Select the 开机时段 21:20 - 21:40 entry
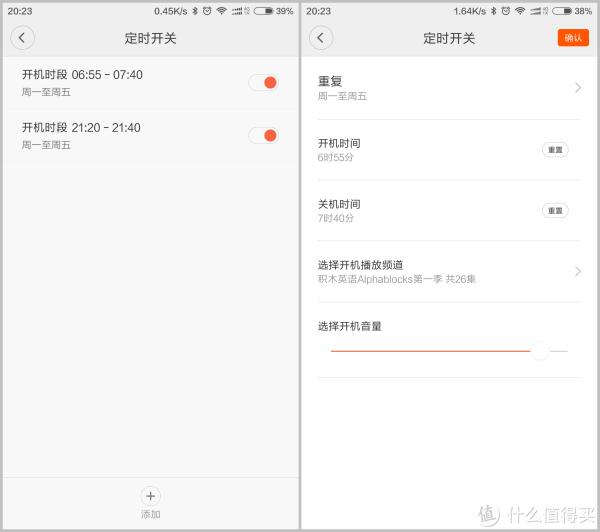Viewport: 600px width, 532px height. [x=150, y=135]
